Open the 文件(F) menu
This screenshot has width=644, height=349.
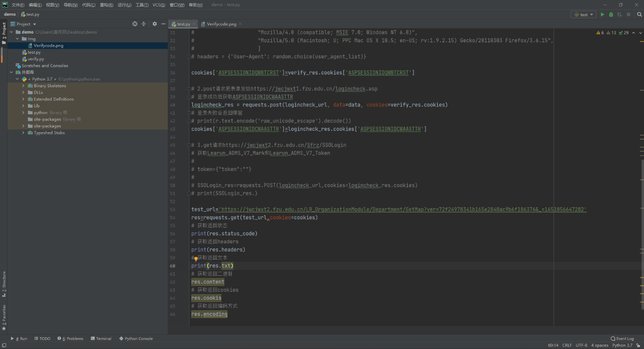(18, 5)
